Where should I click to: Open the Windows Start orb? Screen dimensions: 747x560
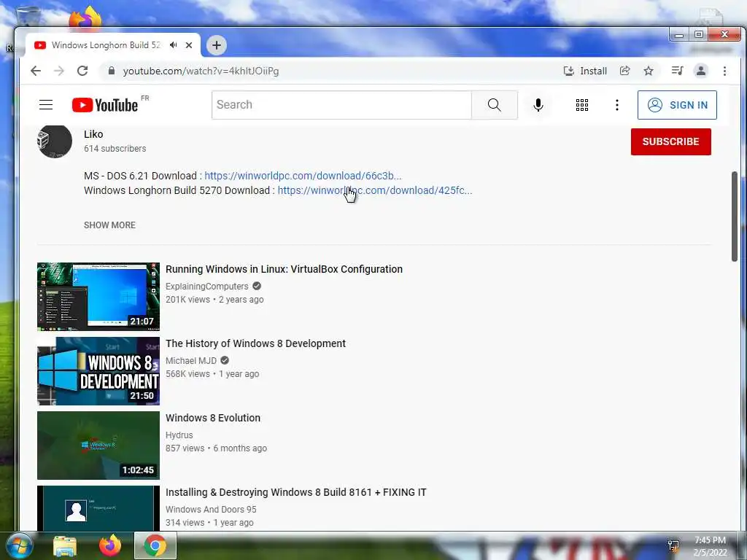[20, 545]
